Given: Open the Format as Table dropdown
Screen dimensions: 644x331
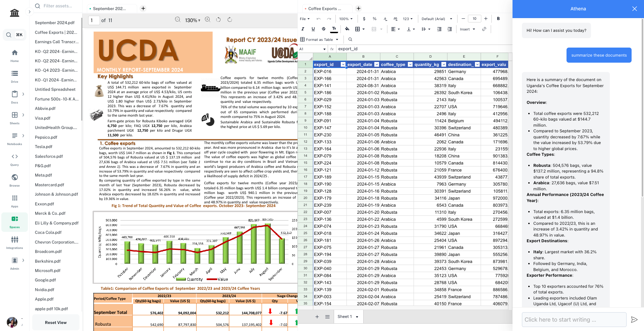Looking at the screenshot, I should click(x=319, y=40).
